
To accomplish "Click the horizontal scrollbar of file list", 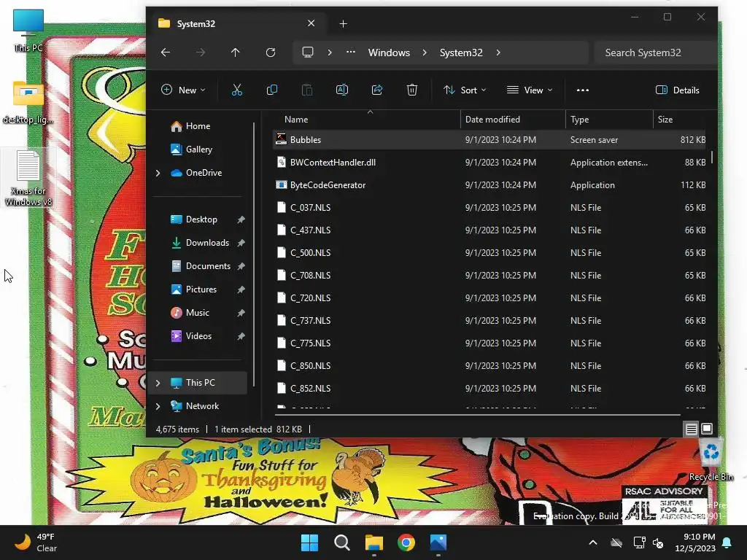I will (479, 415).
